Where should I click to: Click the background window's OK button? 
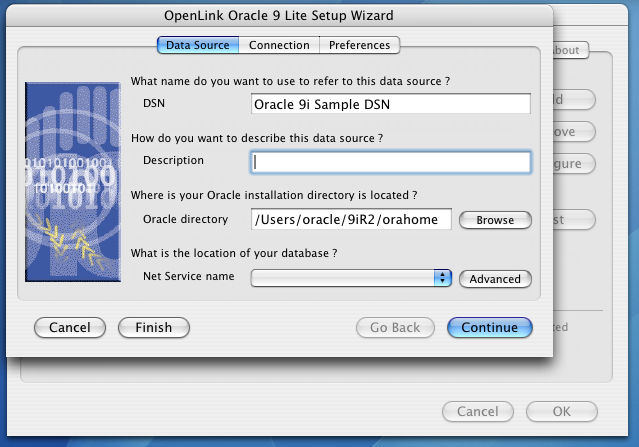(562, 412)
